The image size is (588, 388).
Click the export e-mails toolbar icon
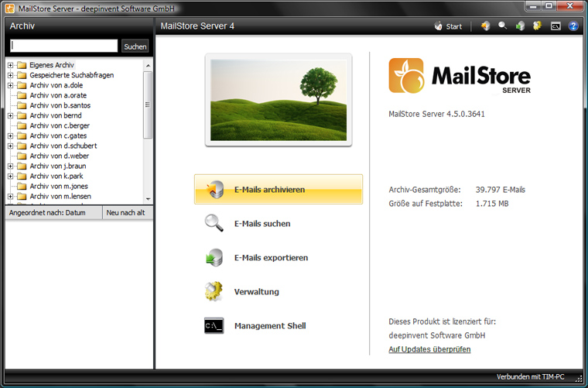[520, 26]
